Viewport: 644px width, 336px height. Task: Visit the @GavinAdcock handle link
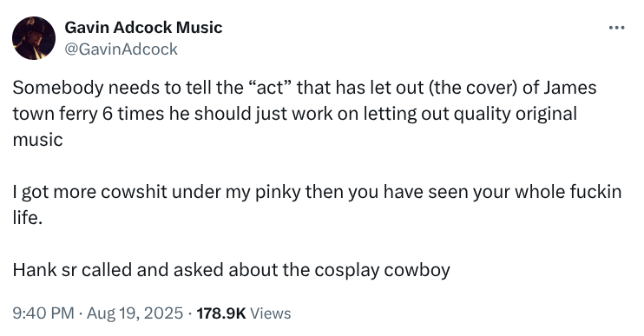click(122, 49)
